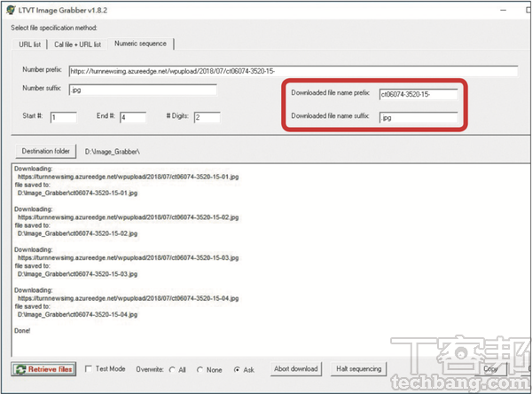The width and height of the screenshot is (532, 394).
Task: Click the Copy button
Action: click(490, 369)
